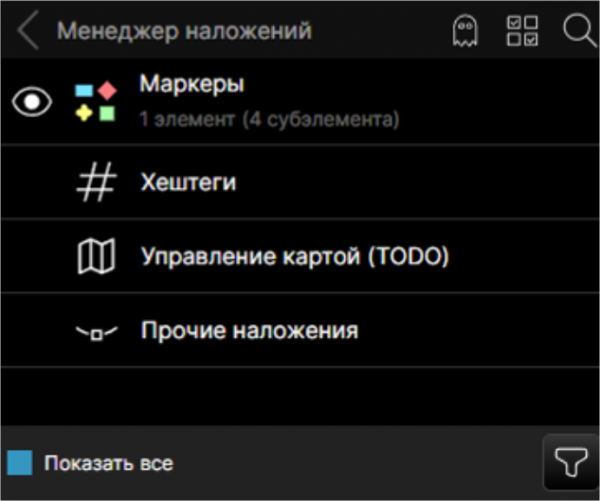This screenshot has height=501, width=600.
Task: Click the colored Маркеры shapes icon
Action: (x=96, y=101)
